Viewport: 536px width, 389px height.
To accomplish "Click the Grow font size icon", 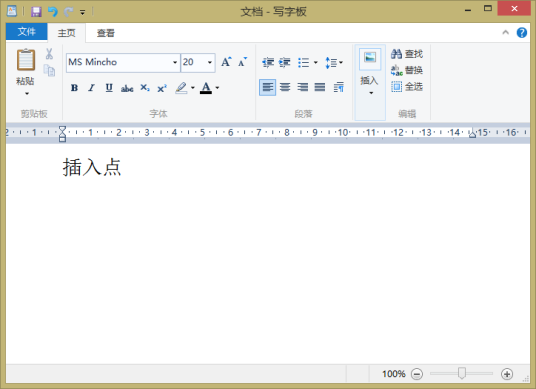I will [226, 62].
